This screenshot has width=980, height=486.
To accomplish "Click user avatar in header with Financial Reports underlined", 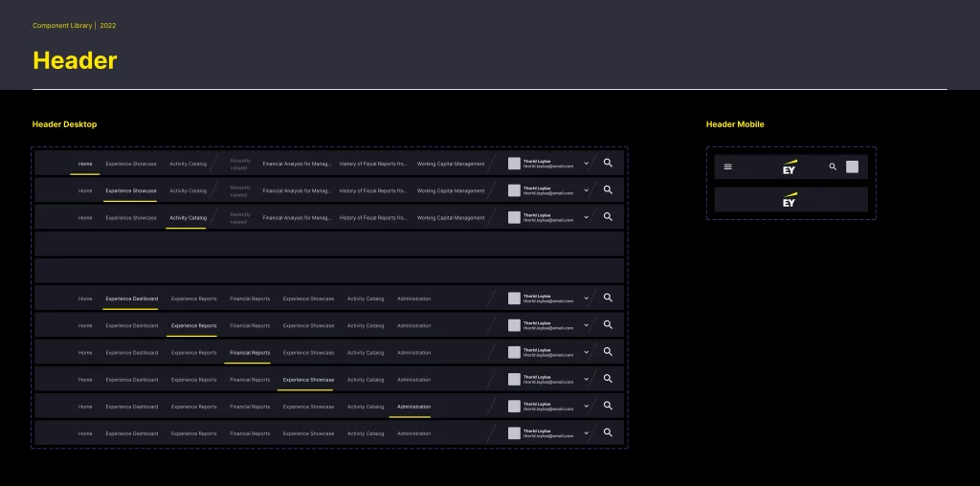I will (514, 352).
